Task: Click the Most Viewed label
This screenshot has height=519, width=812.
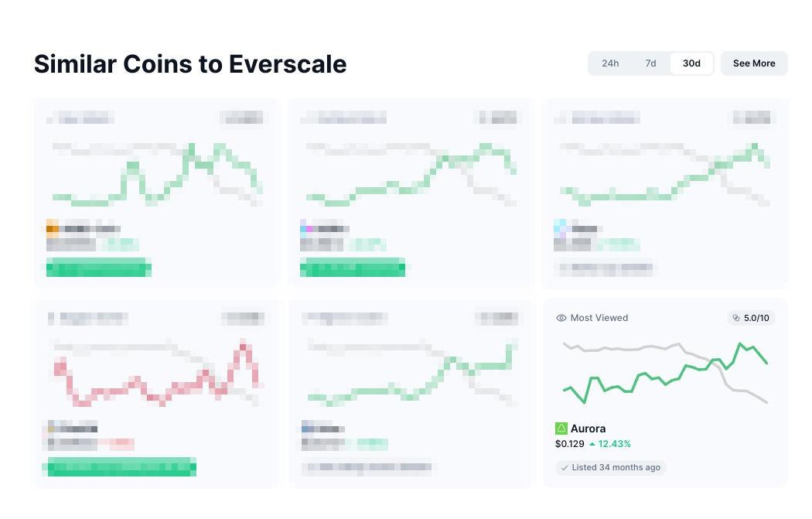Action: [x=599, y=318]
